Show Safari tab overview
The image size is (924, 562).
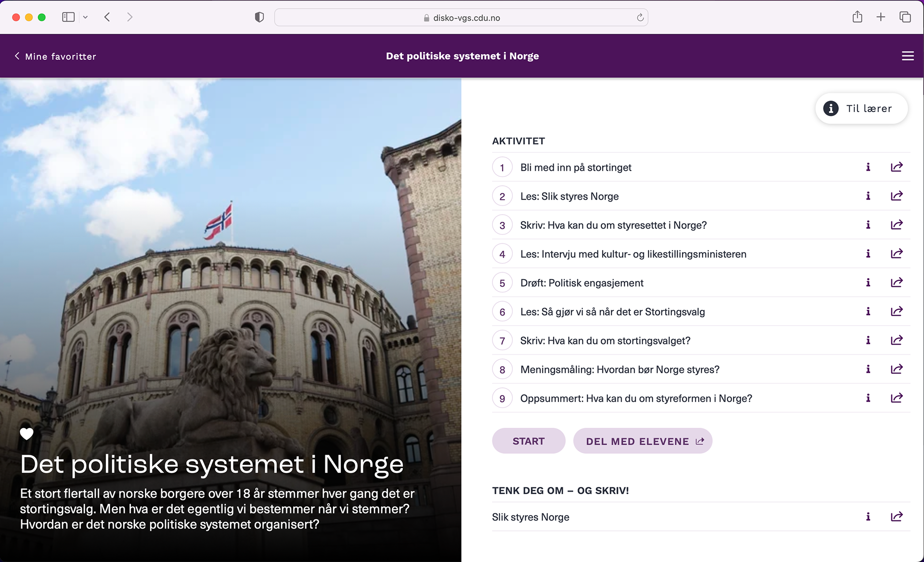click(x=905, y=17)
